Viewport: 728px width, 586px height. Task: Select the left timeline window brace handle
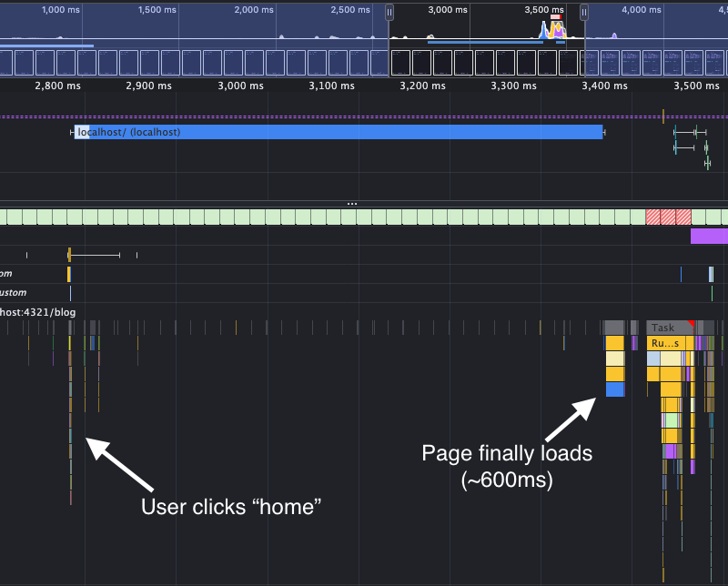pos(389,12)
